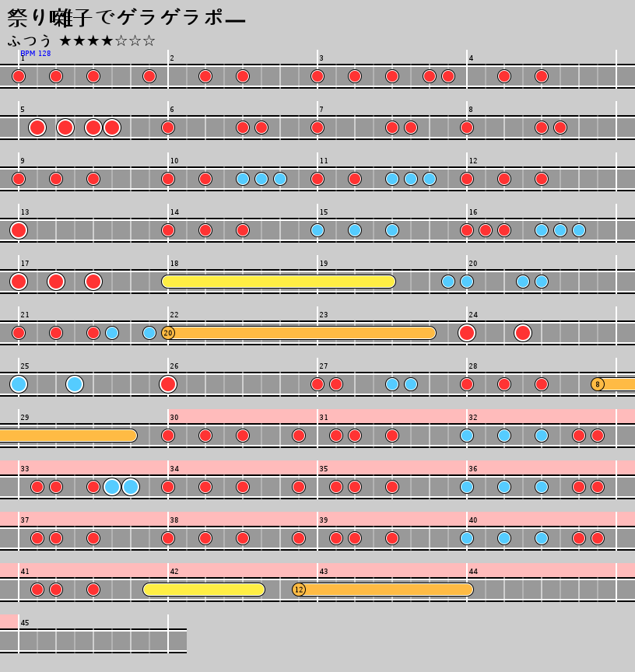Click the first blue note in measure 15

click(317, 230)
